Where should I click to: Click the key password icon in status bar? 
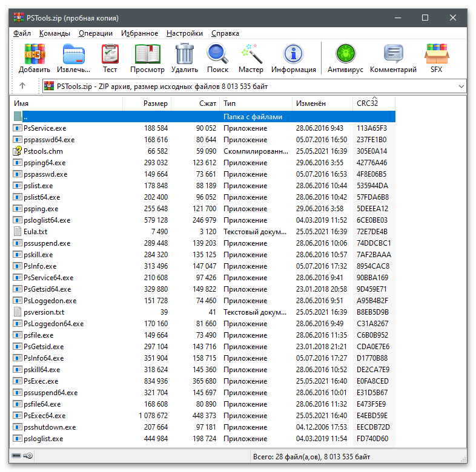coord(28,456)
